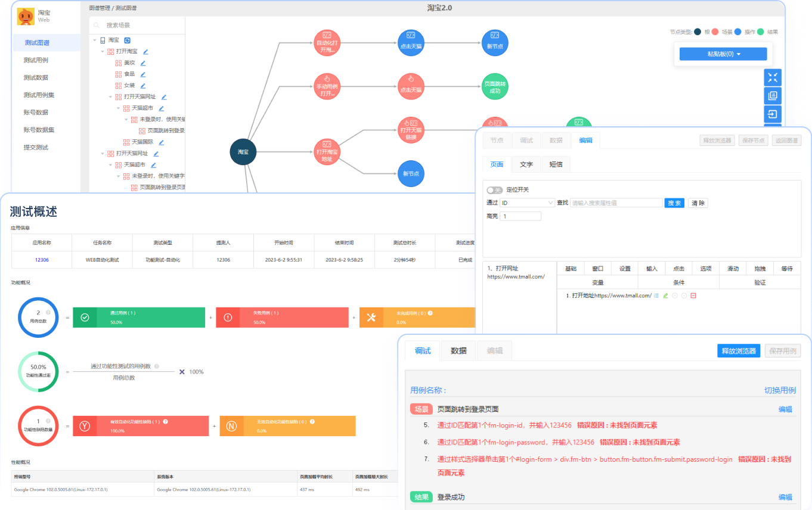The height and width of the screenshot is (510, 812).
Task: Select the blue 点击天猫 operation node
Action: click(411, 43)
